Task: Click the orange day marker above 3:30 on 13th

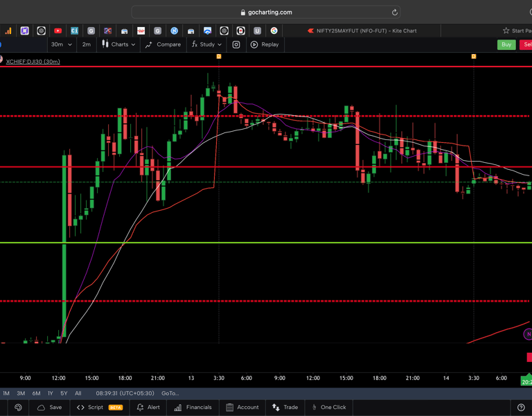Action: tap(219, 56)
